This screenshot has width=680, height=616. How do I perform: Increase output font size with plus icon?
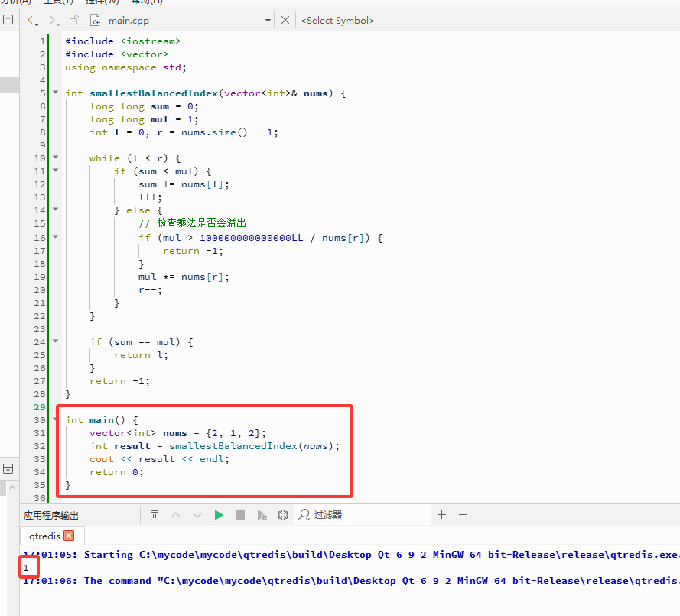pyautogui.click(x=441, y=515)
